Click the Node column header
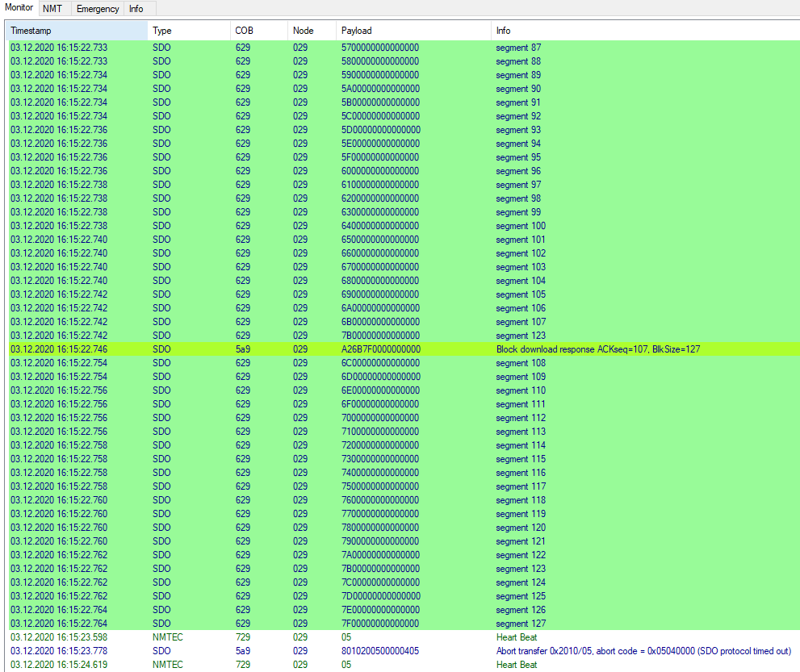 click(311, 30)
